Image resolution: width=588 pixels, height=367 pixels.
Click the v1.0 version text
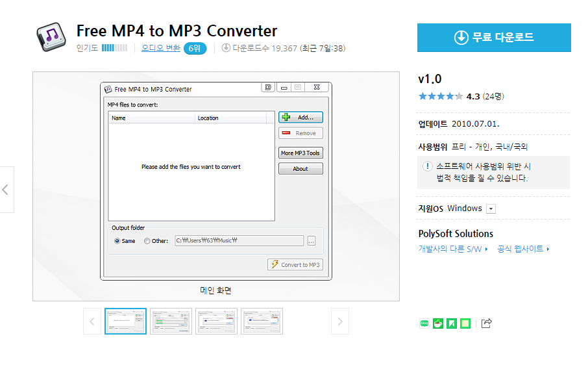click(x=430, y=79)
